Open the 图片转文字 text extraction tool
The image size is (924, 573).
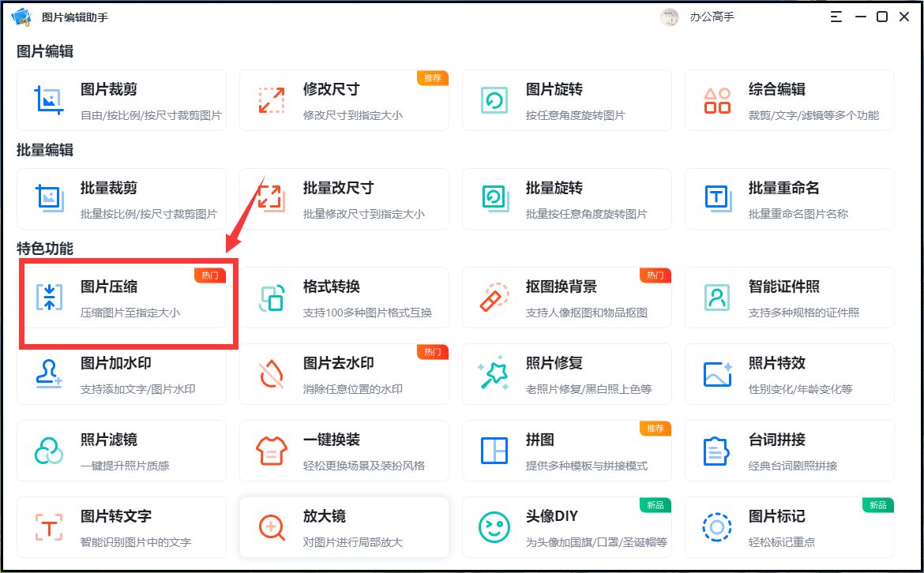point(122,527)
